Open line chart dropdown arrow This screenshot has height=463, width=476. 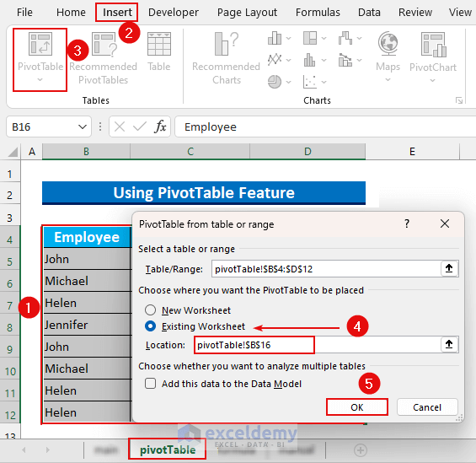289,60
